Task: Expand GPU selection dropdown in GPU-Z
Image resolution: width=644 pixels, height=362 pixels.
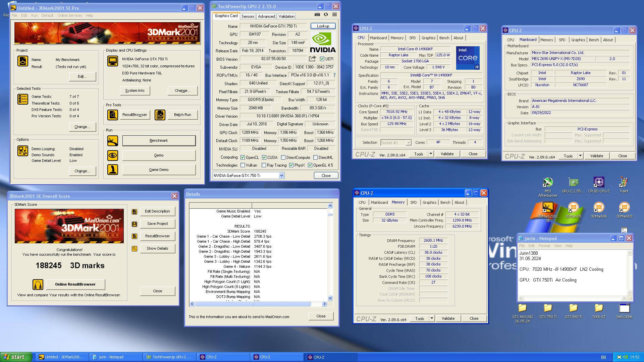Action: coord(281,176)
